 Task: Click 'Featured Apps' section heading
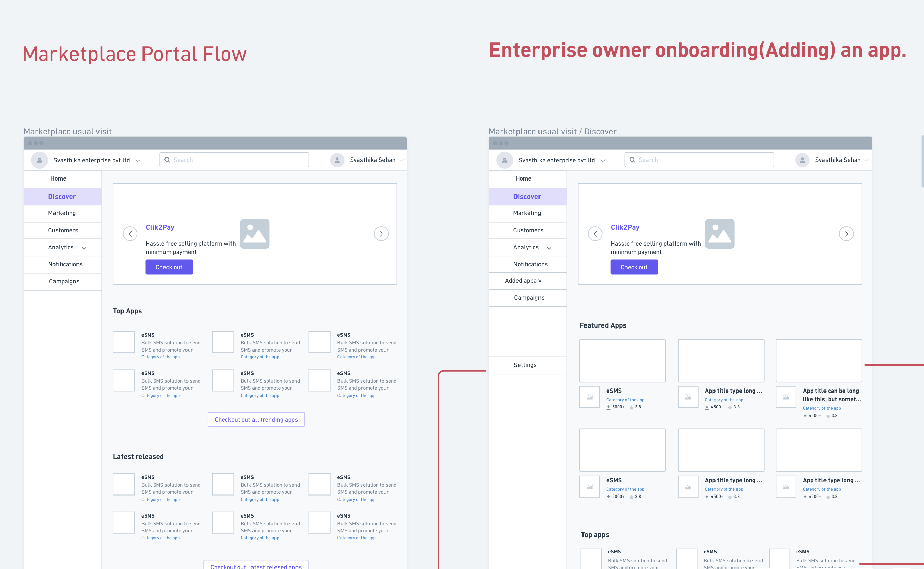click(603, 325)
